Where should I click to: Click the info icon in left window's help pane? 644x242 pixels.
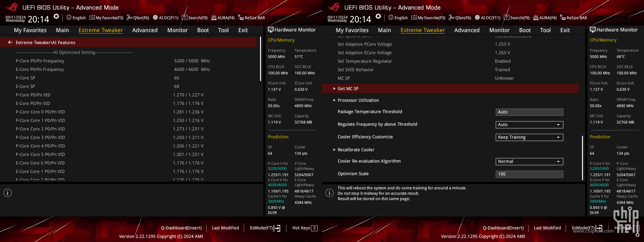(8, 193)
